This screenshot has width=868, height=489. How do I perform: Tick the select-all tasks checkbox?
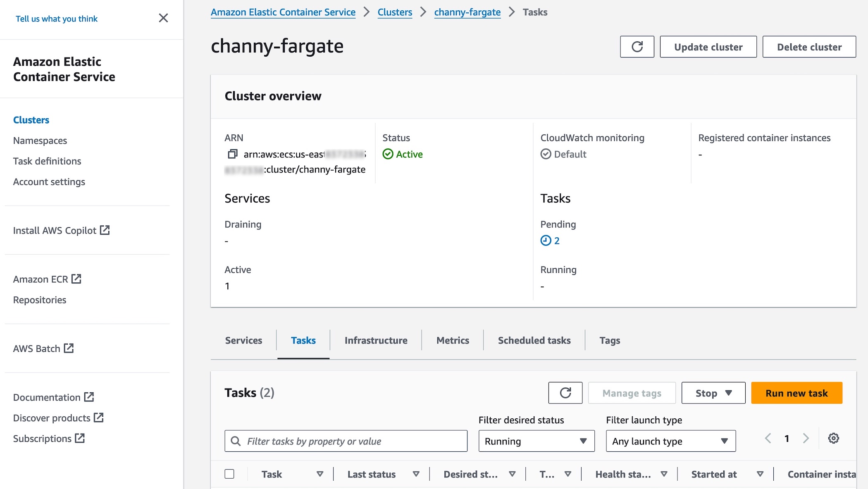click(x=229, y=474)
